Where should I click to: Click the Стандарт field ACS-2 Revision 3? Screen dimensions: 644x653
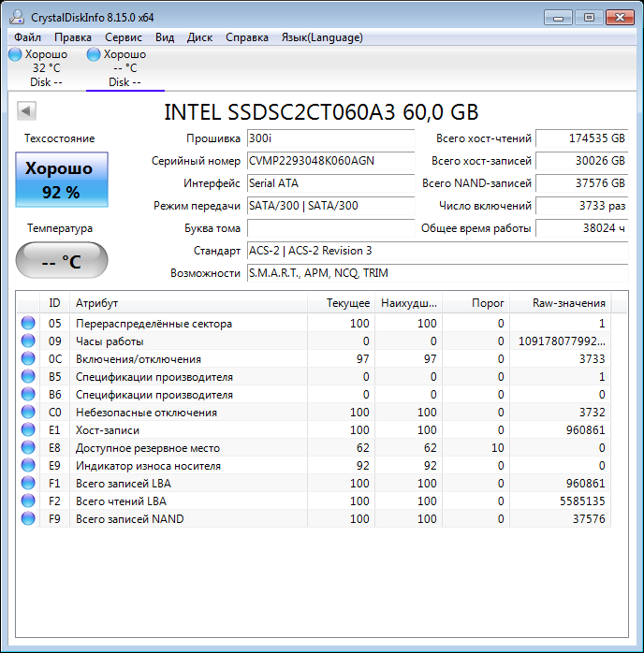coord(437,251)
